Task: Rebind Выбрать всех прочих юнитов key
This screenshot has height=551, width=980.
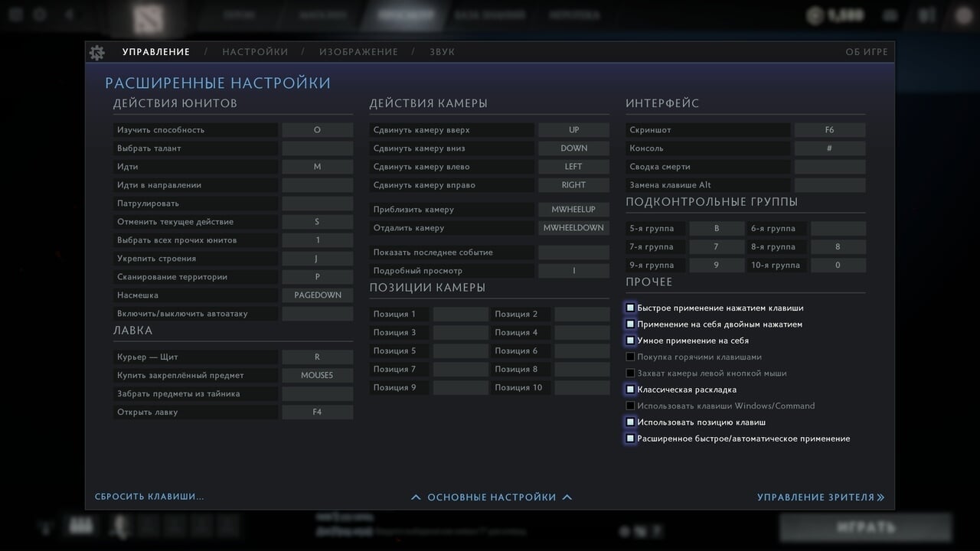Action: [x=317, y=240]
